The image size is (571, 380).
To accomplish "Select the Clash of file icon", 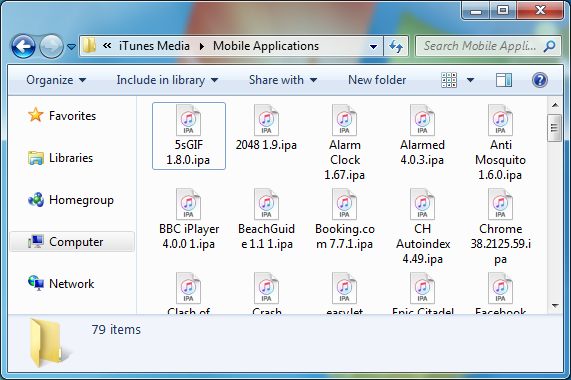I will 188,288.
